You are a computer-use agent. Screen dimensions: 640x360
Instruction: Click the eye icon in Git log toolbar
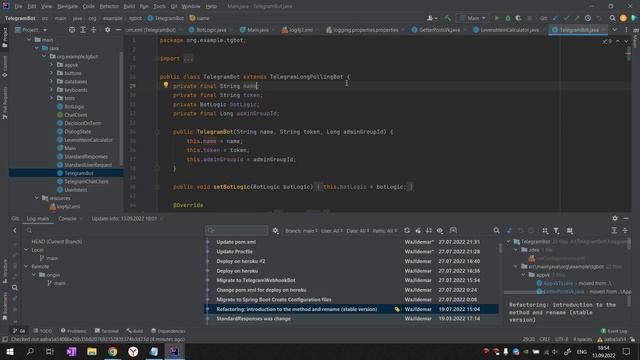pyautogui.click(x=440, y=231)
